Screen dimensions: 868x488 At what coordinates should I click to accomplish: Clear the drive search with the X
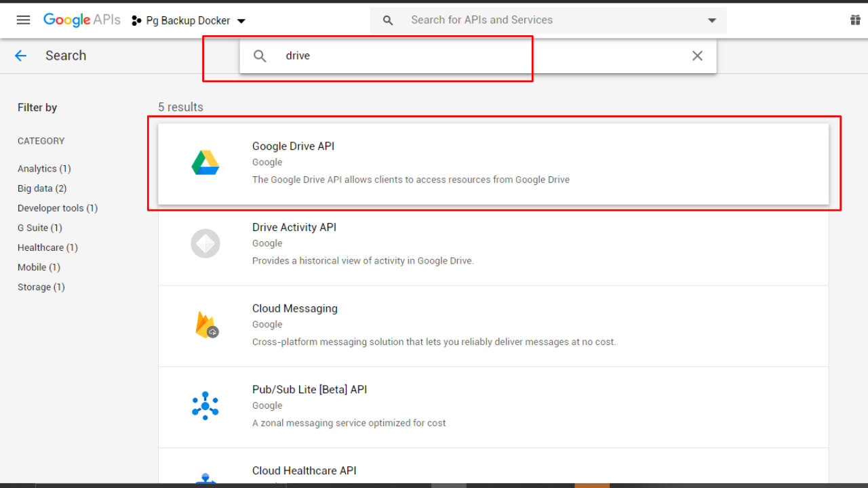click(697, 56)
